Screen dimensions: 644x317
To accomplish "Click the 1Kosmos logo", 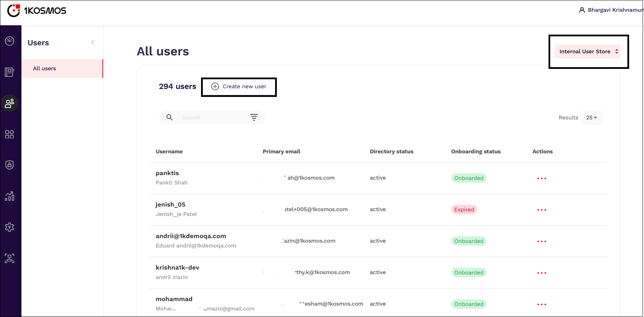I will (37, 11).
